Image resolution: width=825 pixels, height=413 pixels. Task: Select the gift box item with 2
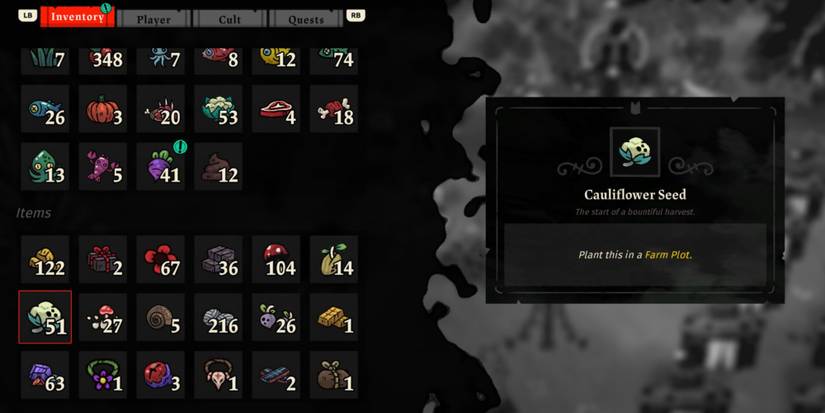tap(103, 259)
